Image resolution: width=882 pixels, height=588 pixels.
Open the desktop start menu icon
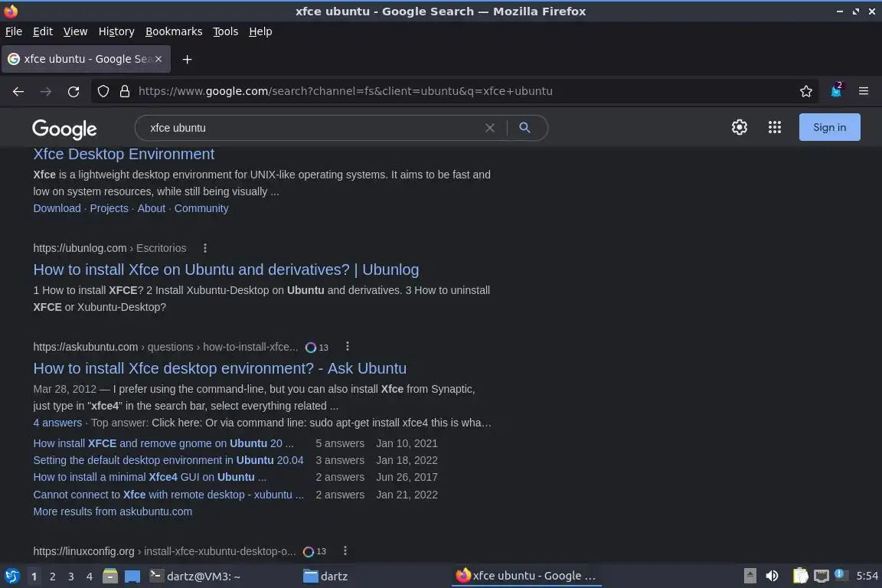click(x=11, y=577)
